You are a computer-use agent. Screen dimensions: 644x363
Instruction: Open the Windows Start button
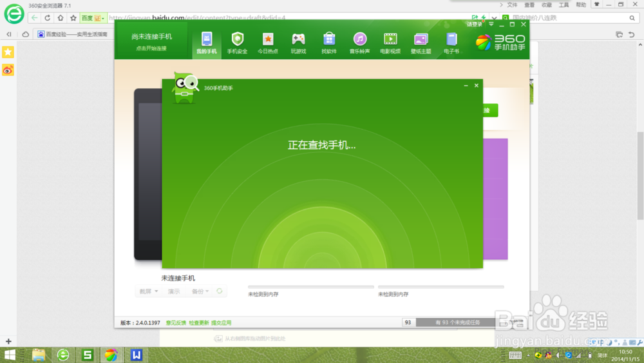(x=9, y=355)
